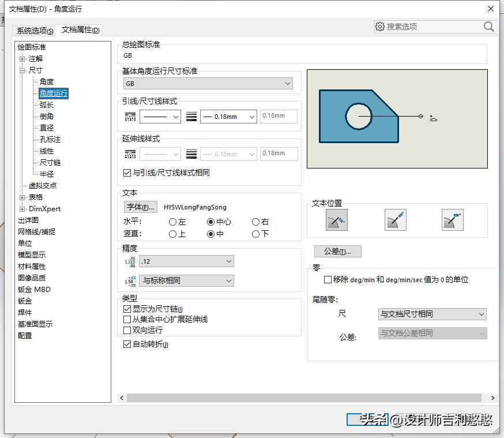Click the line thickness icon beside the 0.18mm dropdown
This screenshot has width=504, height=438.
(x=190, y=116)
